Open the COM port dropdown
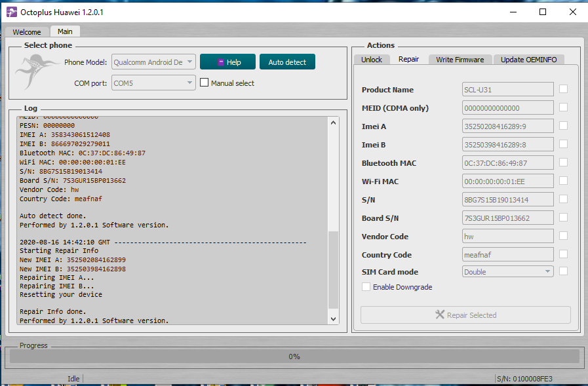 (x=153, y=83)
